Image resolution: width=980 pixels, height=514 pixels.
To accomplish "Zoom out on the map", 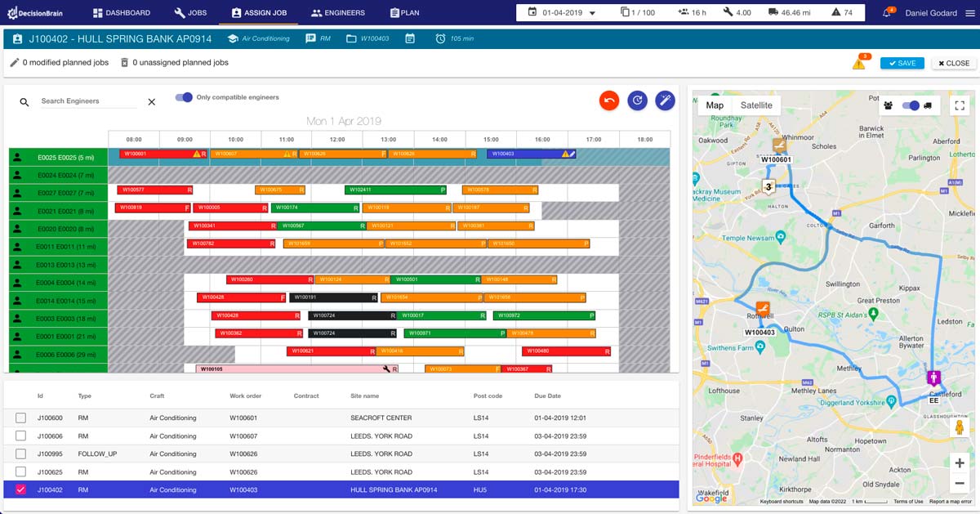I will click(x=959, y=483).
